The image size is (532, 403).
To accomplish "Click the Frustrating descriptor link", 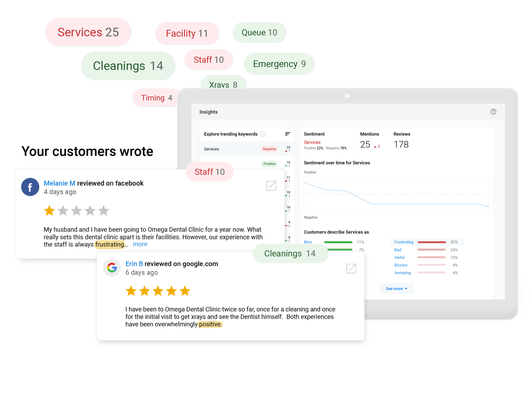I will point(403,242).
